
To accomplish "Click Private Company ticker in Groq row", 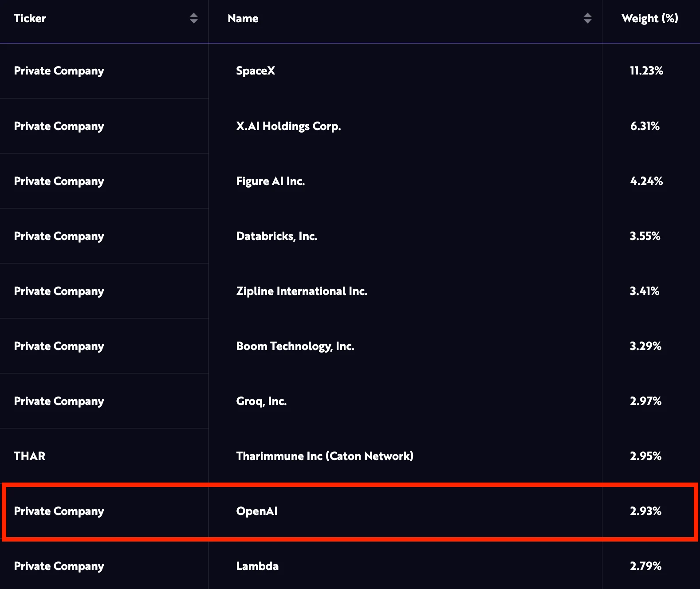I will coord(59,401).
